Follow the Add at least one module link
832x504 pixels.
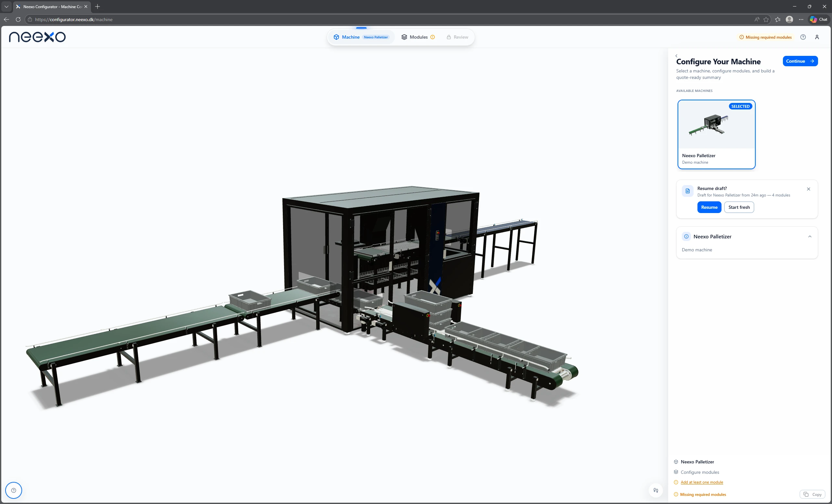point(702,482)
